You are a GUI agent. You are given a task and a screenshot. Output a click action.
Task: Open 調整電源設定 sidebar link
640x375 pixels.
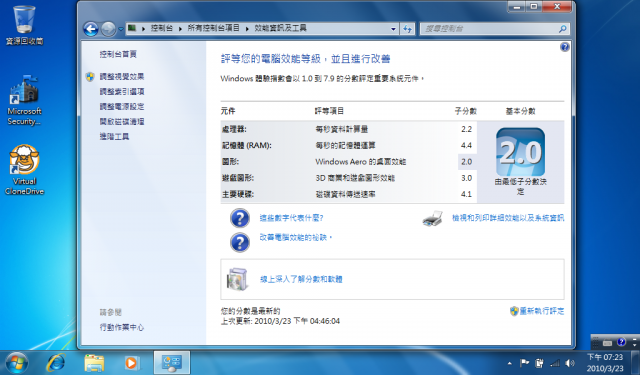click(x=122, y=107)
